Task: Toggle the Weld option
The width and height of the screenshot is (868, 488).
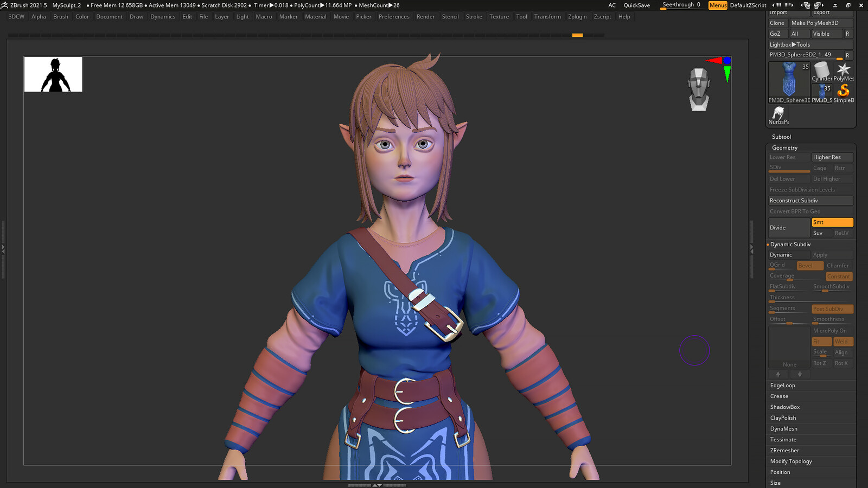Action: [843, 342]
